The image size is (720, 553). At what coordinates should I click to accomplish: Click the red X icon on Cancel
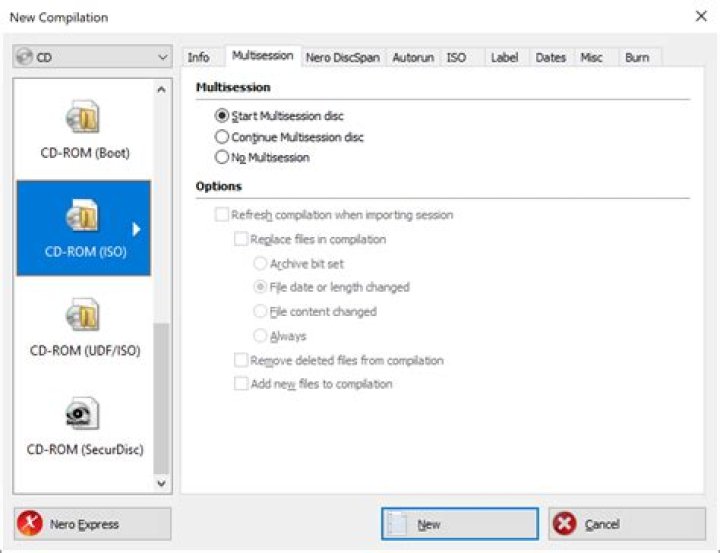pyautogui.click(x=565, y=524)
